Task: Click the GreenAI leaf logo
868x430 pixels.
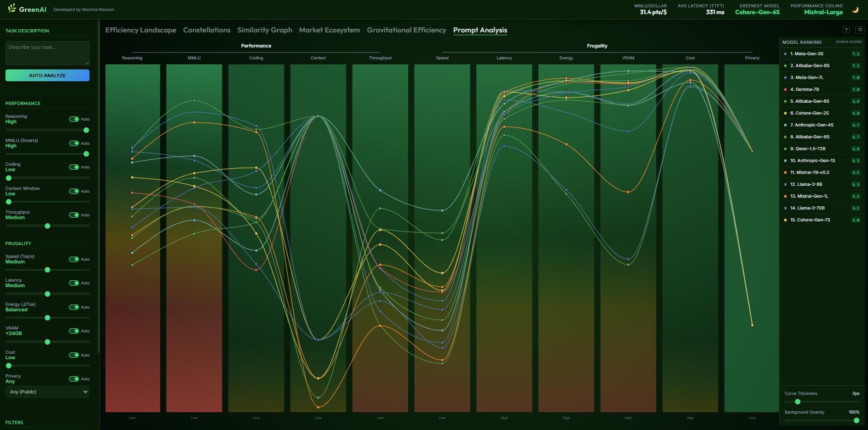Action: pyautogui.click(x=12, y=9)
